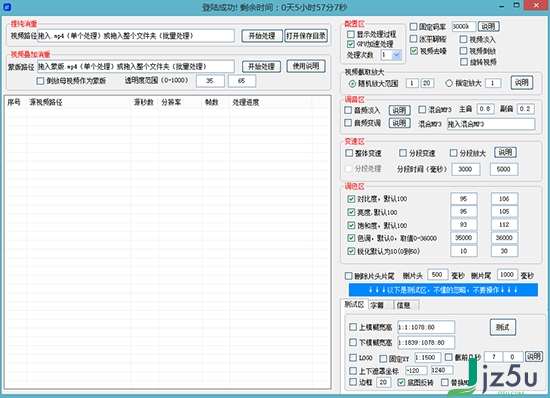Click 分辨率 column header
The height and width of the screenshot is (398, 550).
point(180,102)
